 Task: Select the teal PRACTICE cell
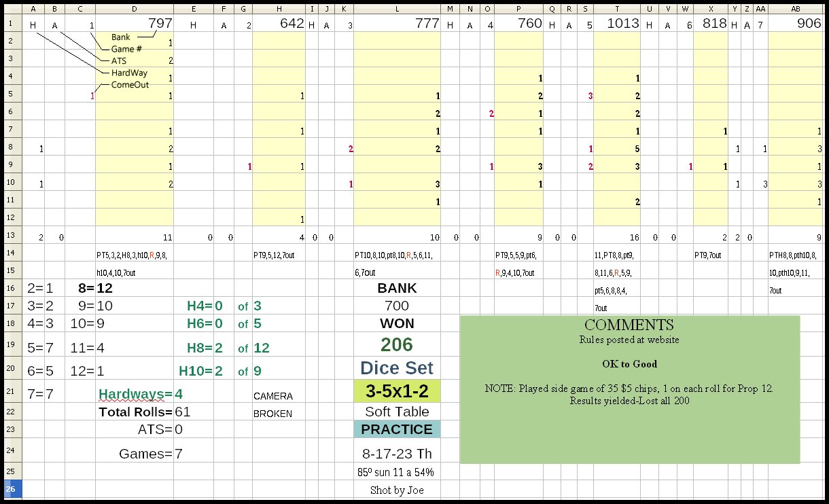pos(397,429)
